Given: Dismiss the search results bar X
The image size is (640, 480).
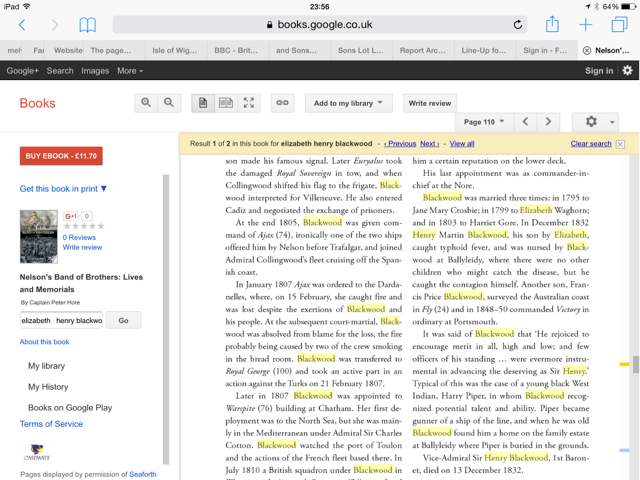Looking at the screenshot, I should (620, 144).
